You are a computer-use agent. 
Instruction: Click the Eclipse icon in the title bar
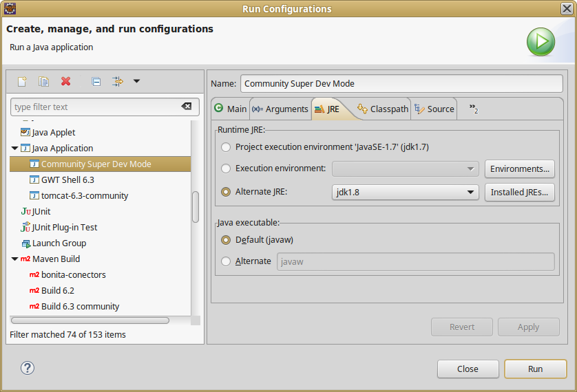10,8
